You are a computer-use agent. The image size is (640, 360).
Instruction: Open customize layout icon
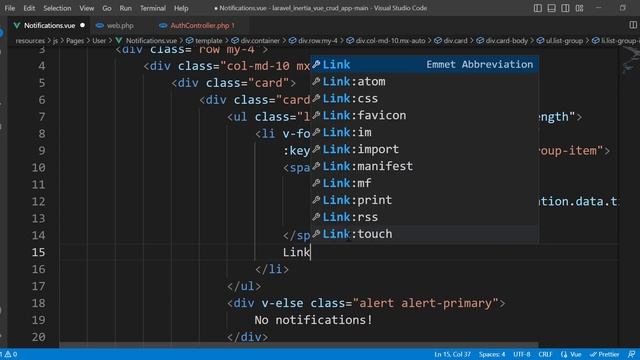(579, 8)
